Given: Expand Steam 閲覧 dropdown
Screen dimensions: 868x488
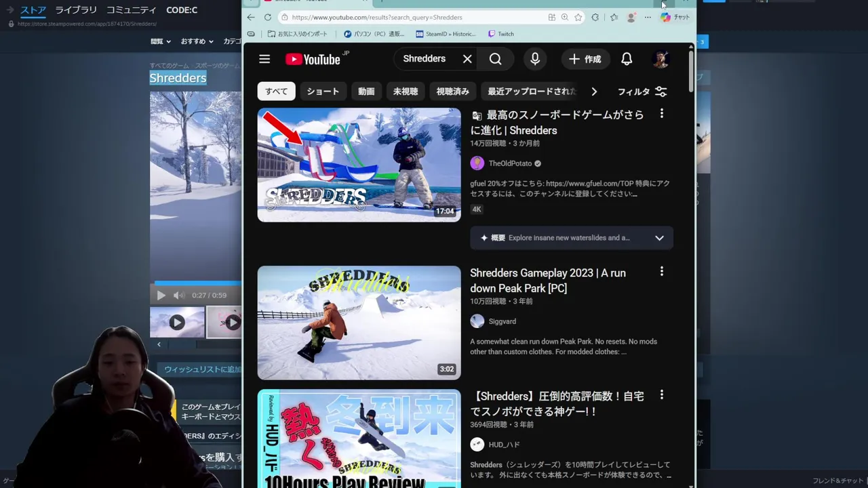Looking at the screenshot, I should 160,41.
